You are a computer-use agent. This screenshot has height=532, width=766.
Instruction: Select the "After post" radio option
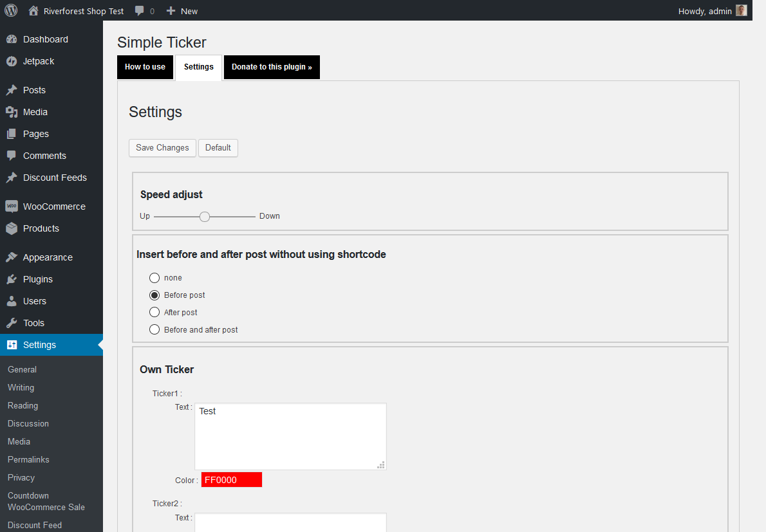pos(154,313)
